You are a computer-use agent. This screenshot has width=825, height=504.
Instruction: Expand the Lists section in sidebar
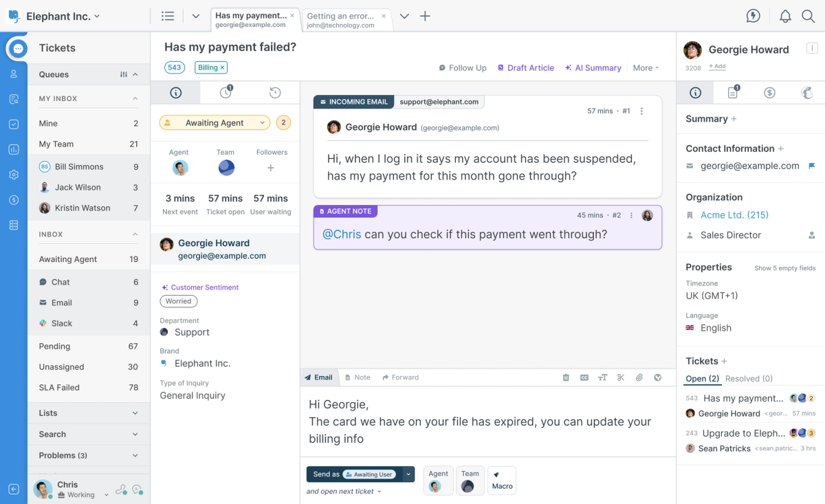(x=89, y=413)
